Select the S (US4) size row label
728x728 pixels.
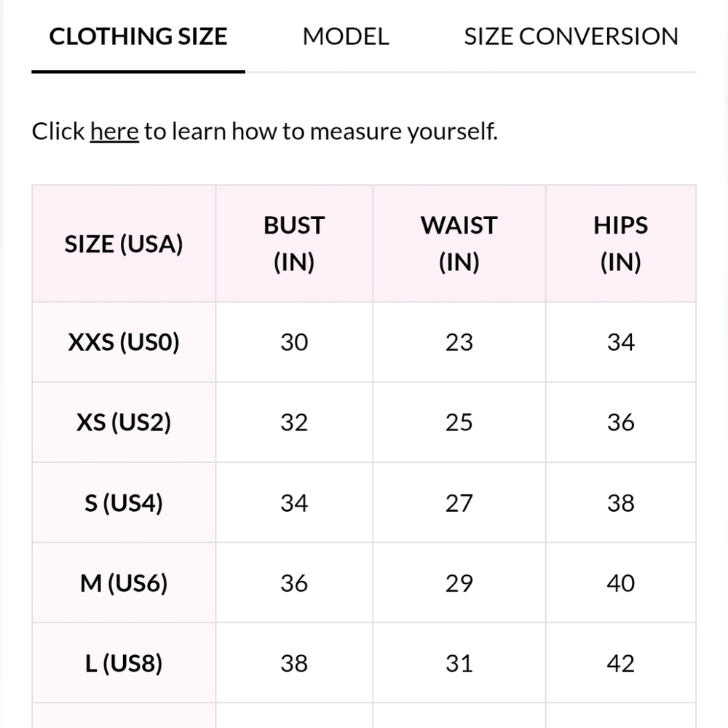click(x=124, y=503)
